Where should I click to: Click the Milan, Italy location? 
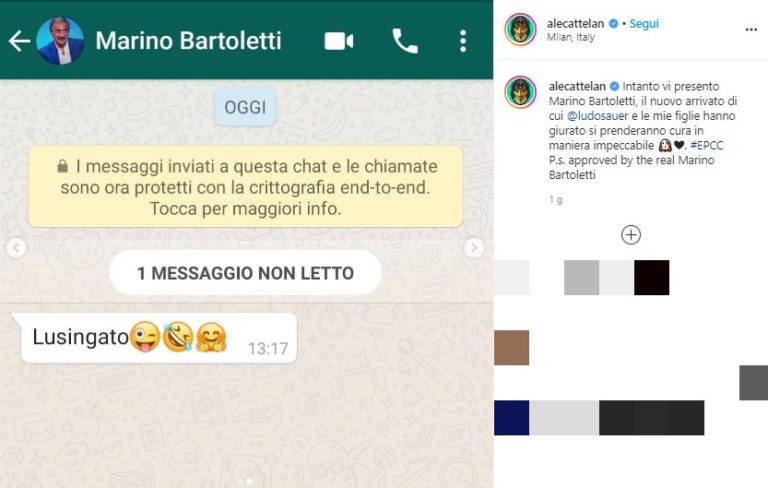click(x=571, y=38)
